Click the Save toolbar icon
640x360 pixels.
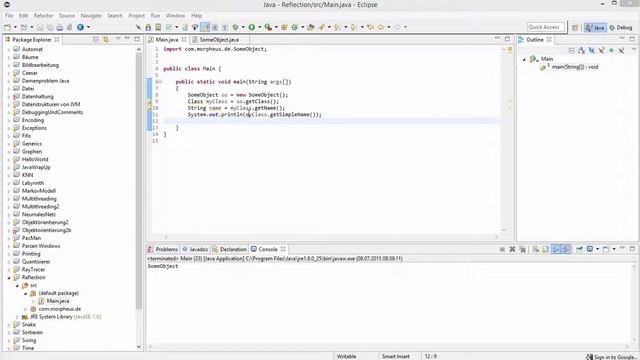click(x=40, y=27)
